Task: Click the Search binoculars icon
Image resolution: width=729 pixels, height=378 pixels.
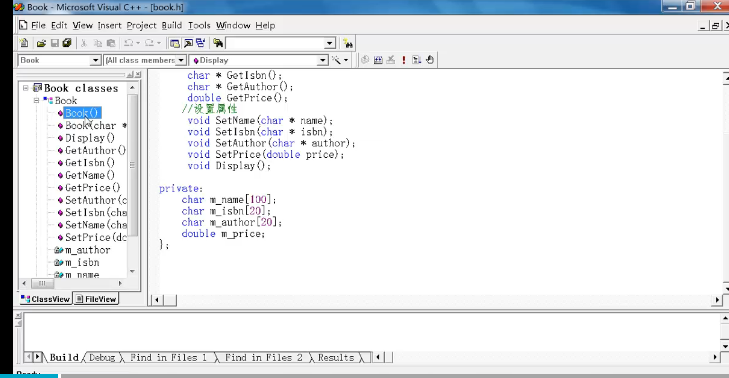Action: (x=348, y=44)
